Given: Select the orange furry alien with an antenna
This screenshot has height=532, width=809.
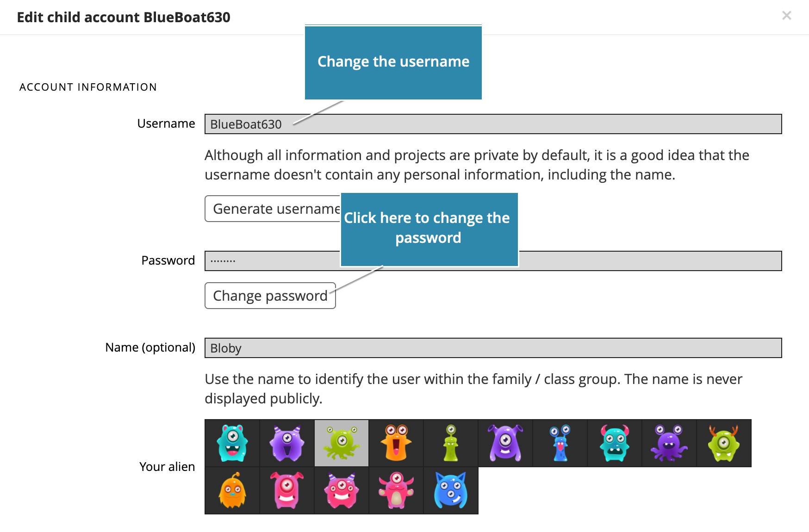Looking at the screenshot, I should 232,490.
